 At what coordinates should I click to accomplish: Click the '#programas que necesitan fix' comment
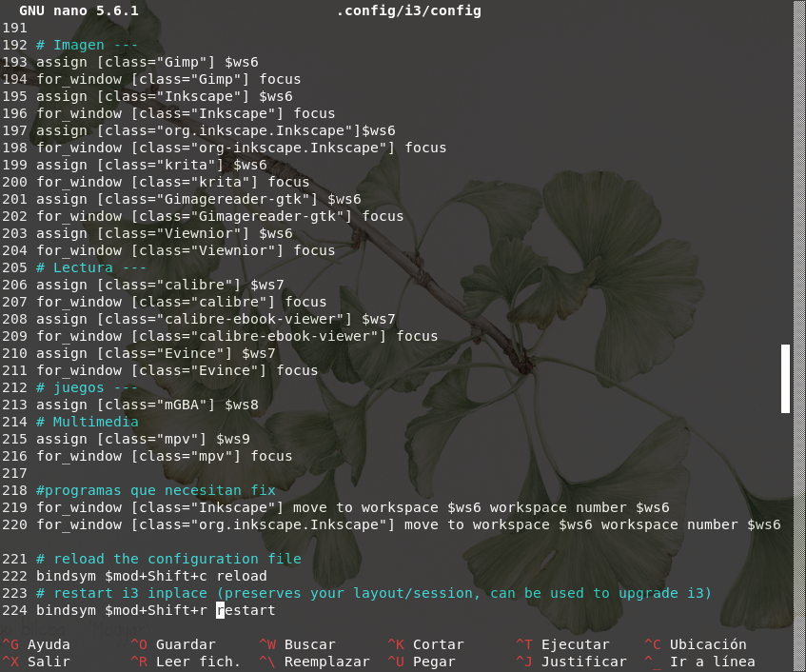tap(155, 490)
